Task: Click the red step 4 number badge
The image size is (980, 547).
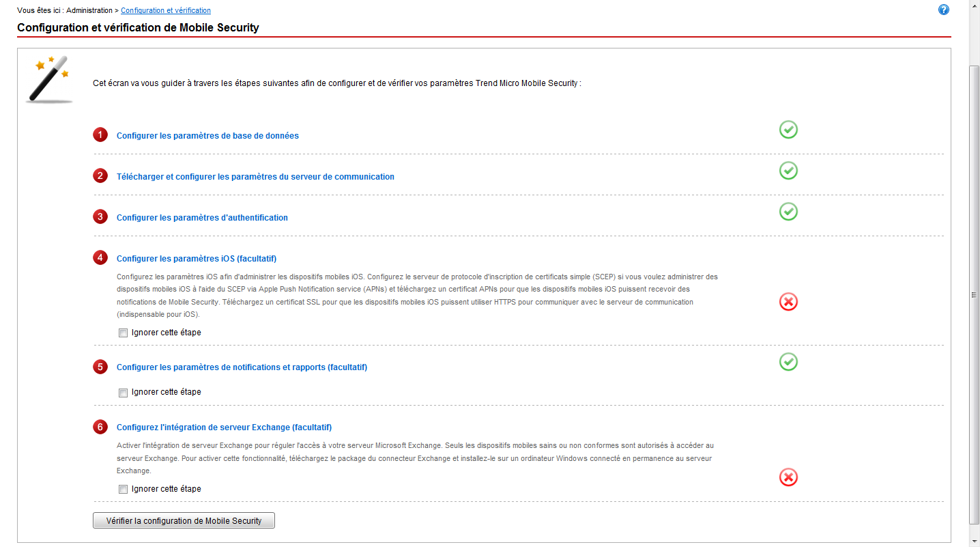Action: (100, 258)
